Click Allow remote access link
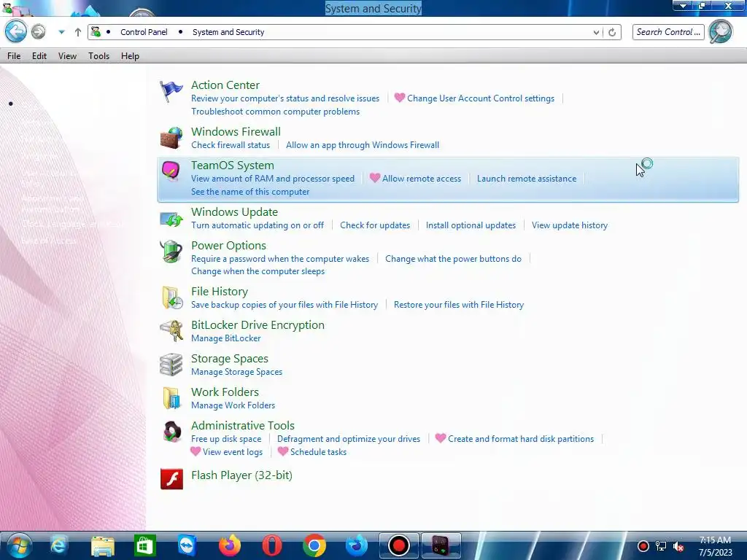This screenshot has width=747, height=560. (422, 179)
